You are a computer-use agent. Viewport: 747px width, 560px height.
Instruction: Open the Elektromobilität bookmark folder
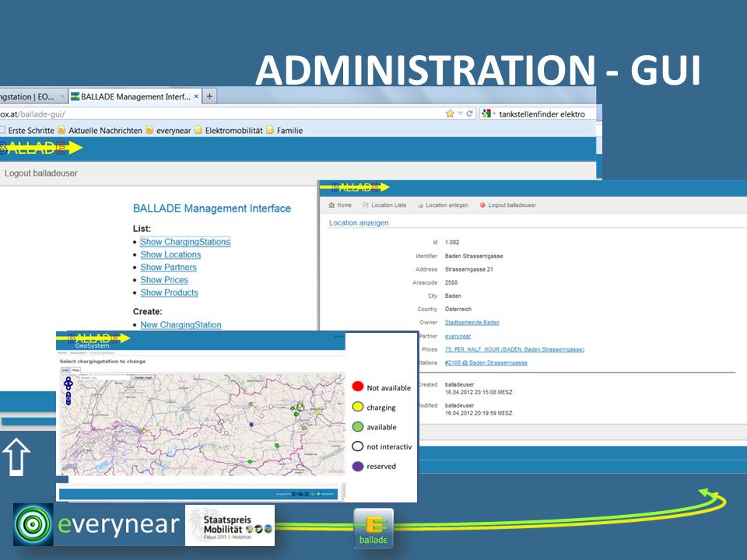pyautogui.click(x=229, y=131)
